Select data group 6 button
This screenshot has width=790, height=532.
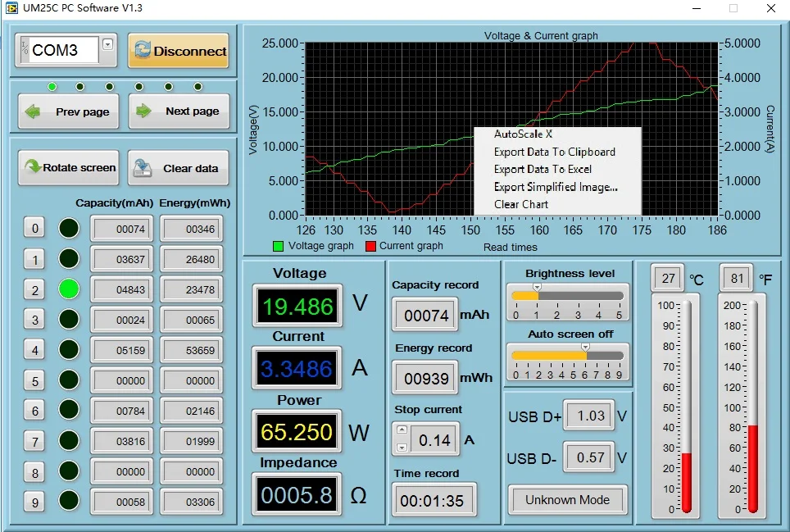pos(34,411)
